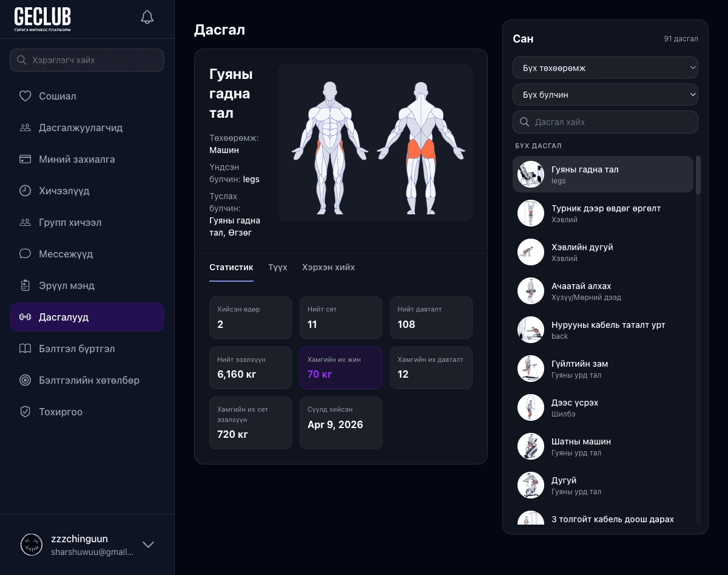The height and width of the screenshot is (575, 728).
Task: Click the Дасгал хайх search field
Action: [x=613, y=122]
